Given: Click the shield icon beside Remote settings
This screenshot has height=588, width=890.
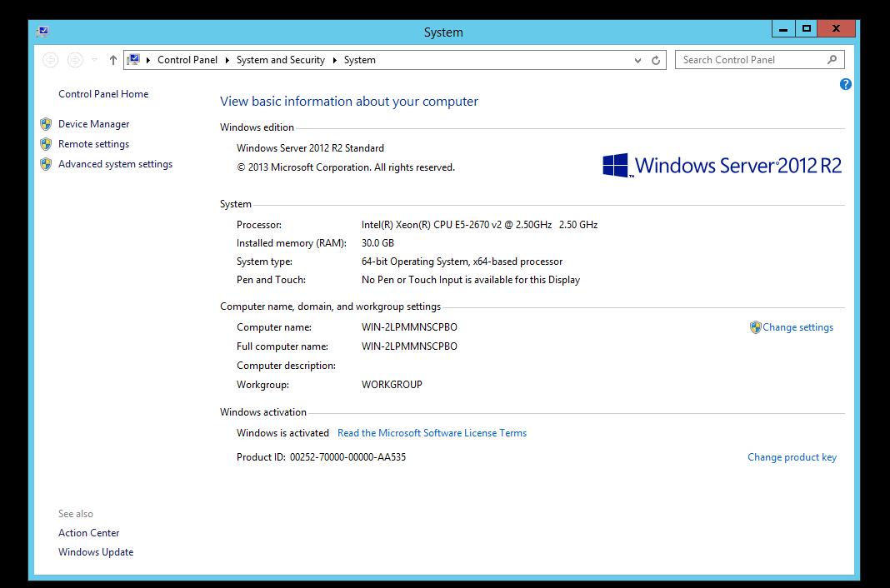Looking at the screenshot, I should 46,144.
